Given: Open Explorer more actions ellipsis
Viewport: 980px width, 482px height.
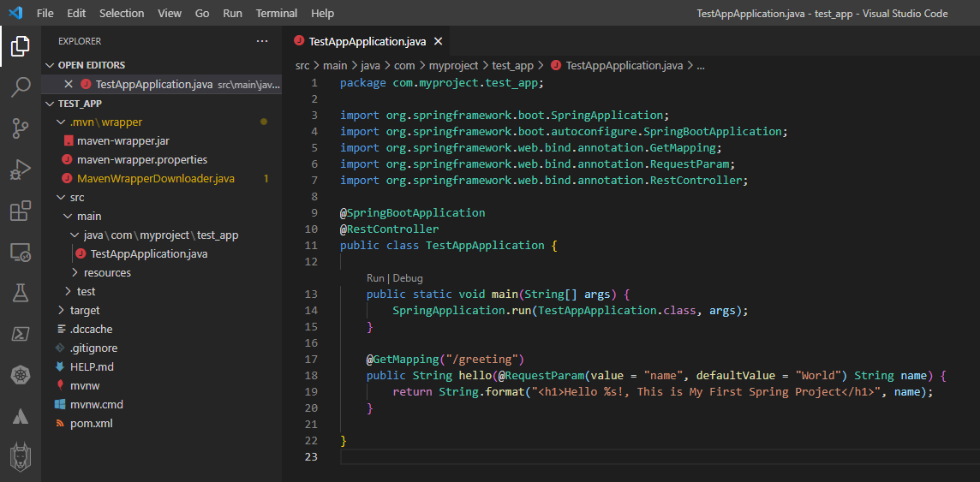Looking at the screenshot, I should coord(262,41).
